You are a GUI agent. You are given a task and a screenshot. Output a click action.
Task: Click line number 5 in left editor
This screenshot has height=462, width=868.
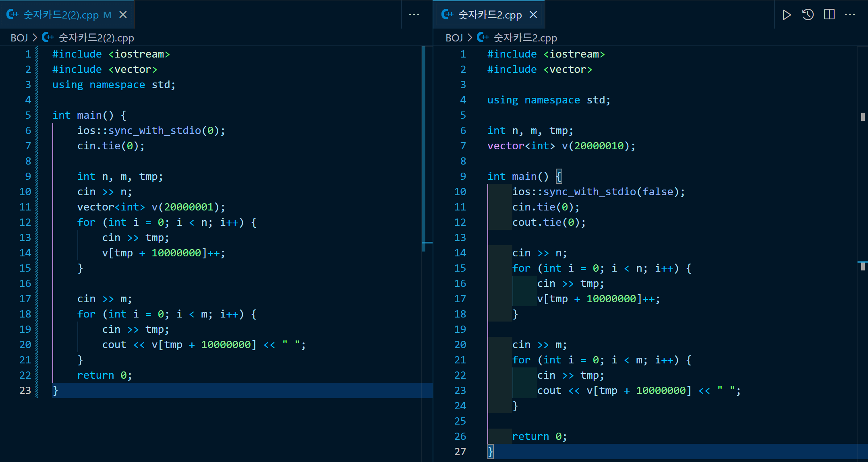[x=28, y=115]
